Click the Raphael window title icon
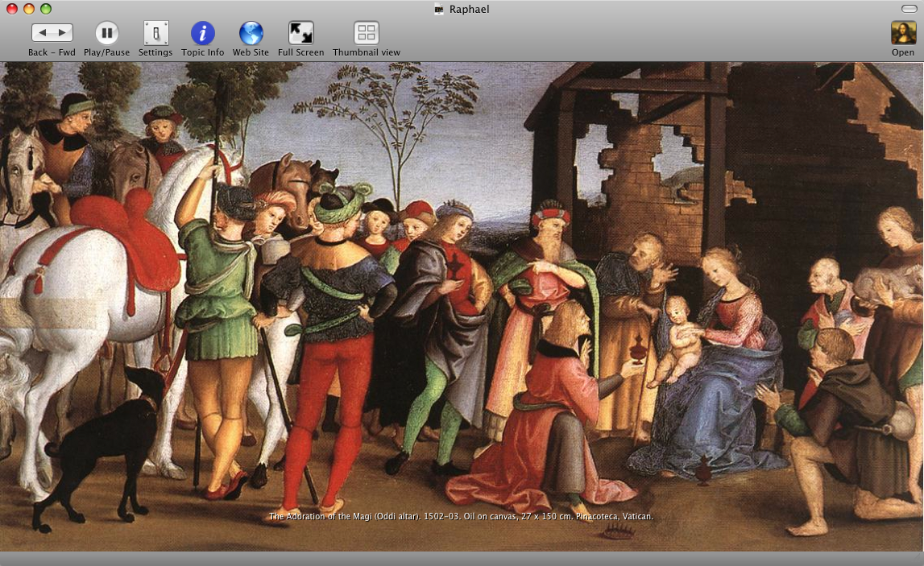The height and width of the screenshot is (566, 924). tap(439, 9)
